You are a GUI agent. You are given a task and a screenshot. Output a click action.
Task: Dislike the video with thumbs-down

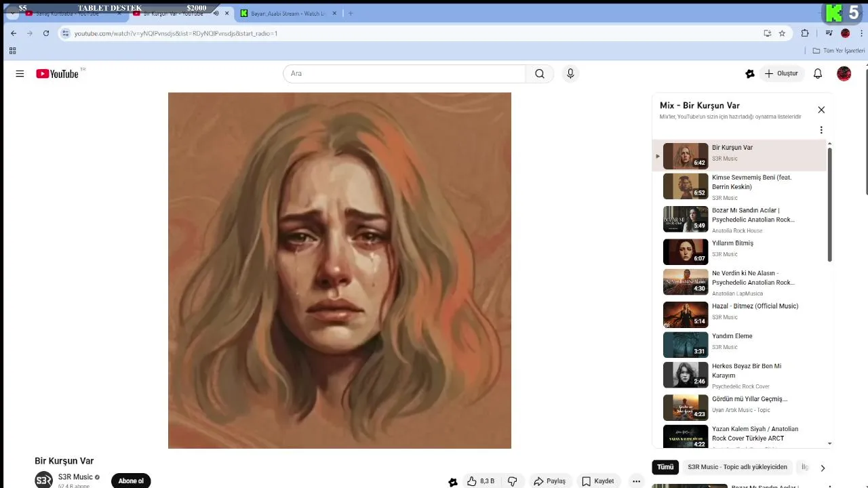point(513,481)
